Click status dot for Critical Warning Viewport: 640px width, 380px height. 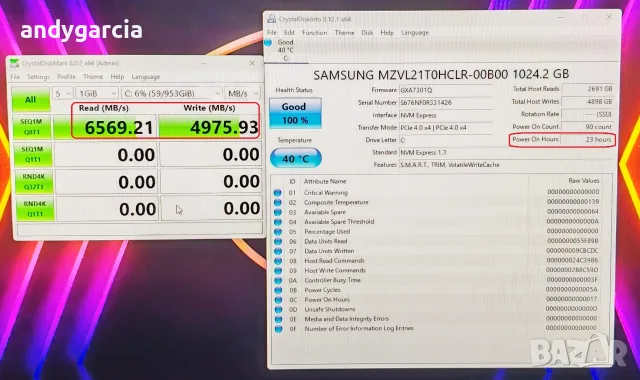[x=278, y=193]
